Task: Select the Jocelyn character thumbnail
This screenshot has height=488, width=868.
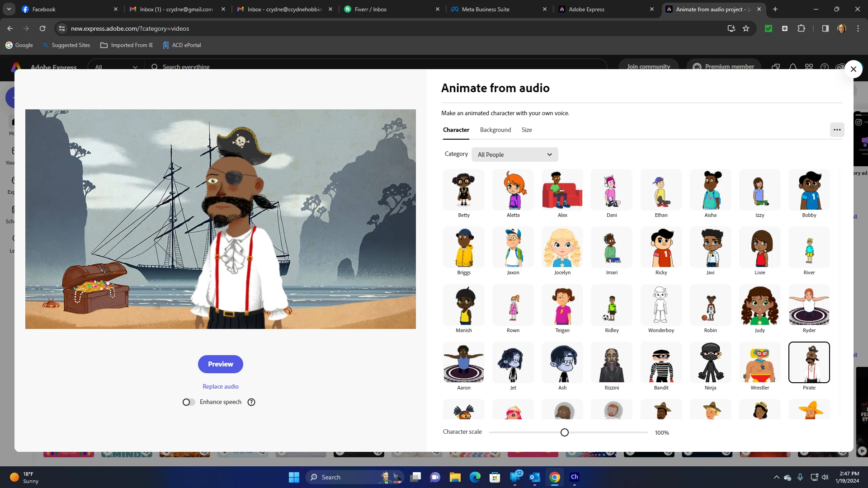Action: tap(562, 248)
